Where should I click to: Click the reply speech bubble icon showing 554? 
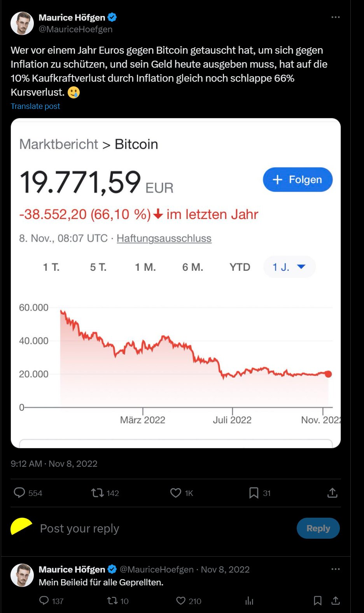[x=19, y=493]
